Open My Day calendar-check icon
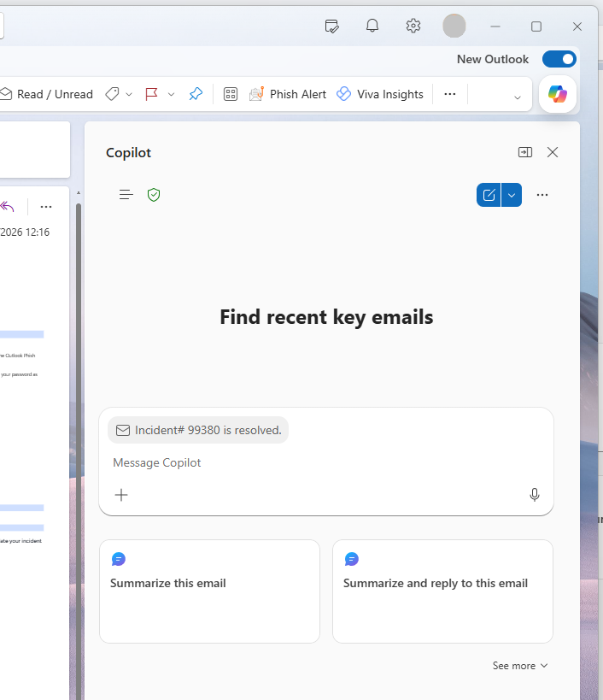Viewport: 603px width, 700px height. tap(331, 26)
